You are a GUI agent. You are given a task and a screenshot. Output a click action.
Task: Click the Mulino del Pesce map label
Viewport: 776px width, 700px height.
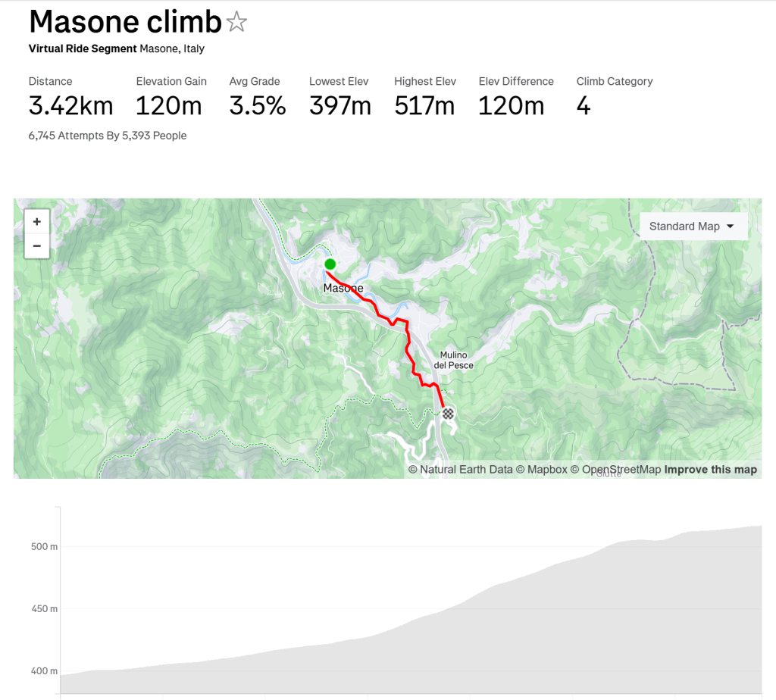pyautogui.click(x=453, y=361)
